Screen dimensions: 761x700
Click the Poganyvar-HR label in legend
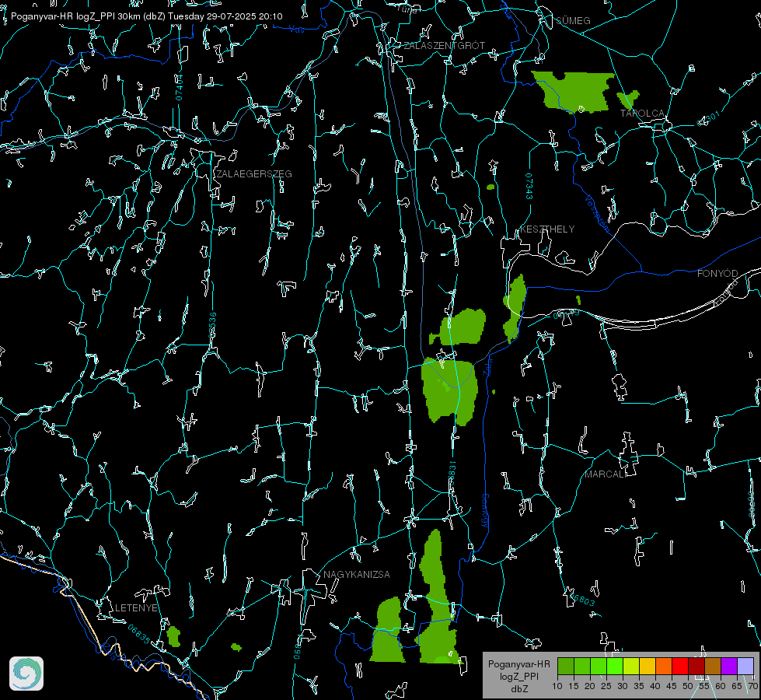[518, 664]
